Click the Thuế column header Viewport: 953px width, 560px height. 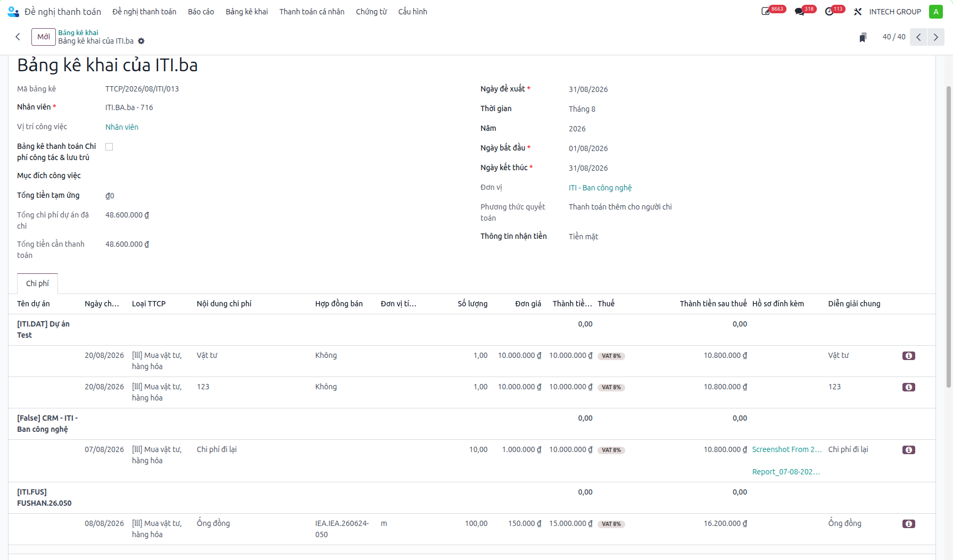[606, 304]
